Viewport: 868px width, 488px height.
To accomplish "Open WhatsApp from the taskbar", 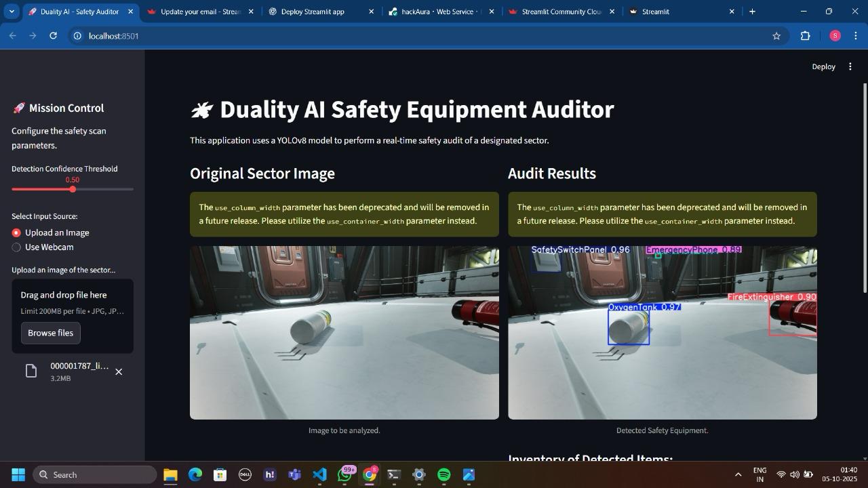I will [x=344, y=474].
